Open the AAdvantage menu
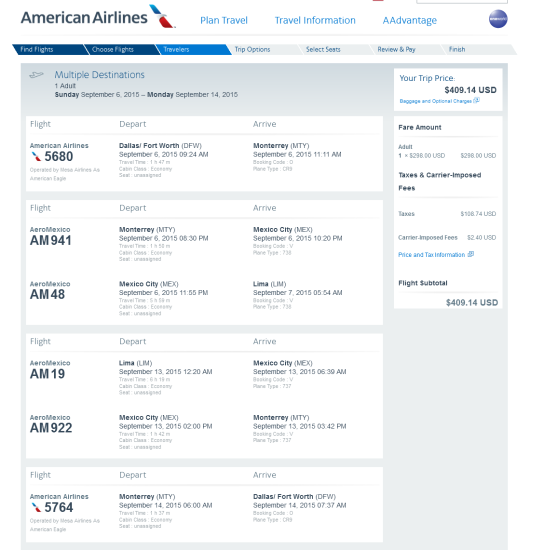 tap(410, 20)
